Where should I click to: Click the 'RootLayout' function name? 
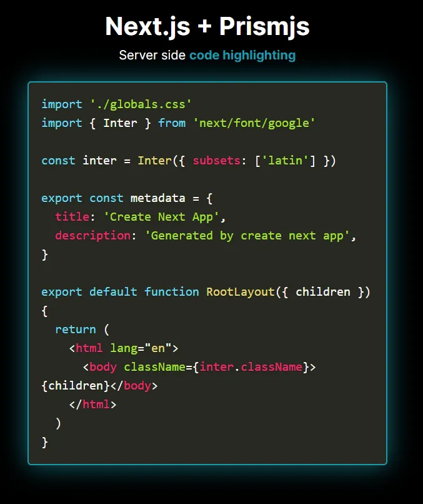(241, 292)
